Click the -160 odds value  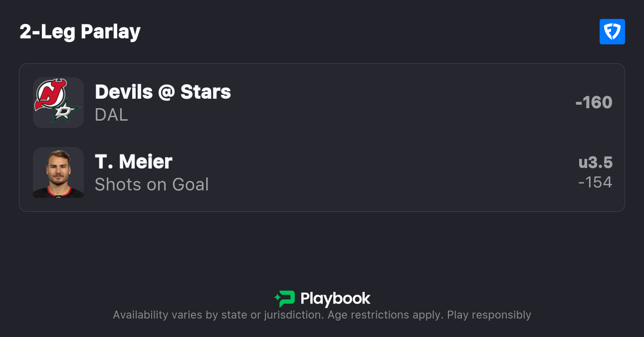594,102
